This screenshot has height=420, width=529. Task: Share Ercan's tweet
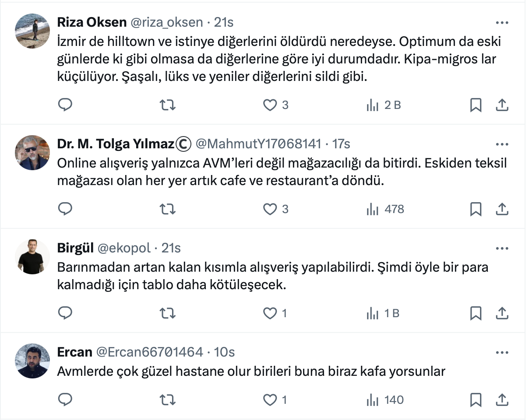(x=501, y=399)
